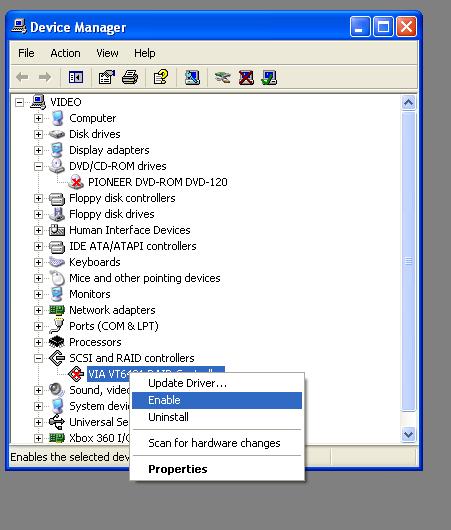The width and height of the screenshot is (451, 530).
Task: Click the Human Interface Devices icon
Action: [57, 230]
